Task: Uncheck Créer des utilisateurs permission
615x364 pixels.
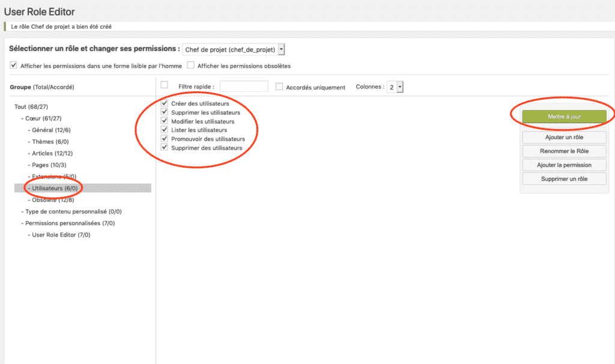Action: coord(165,103)
